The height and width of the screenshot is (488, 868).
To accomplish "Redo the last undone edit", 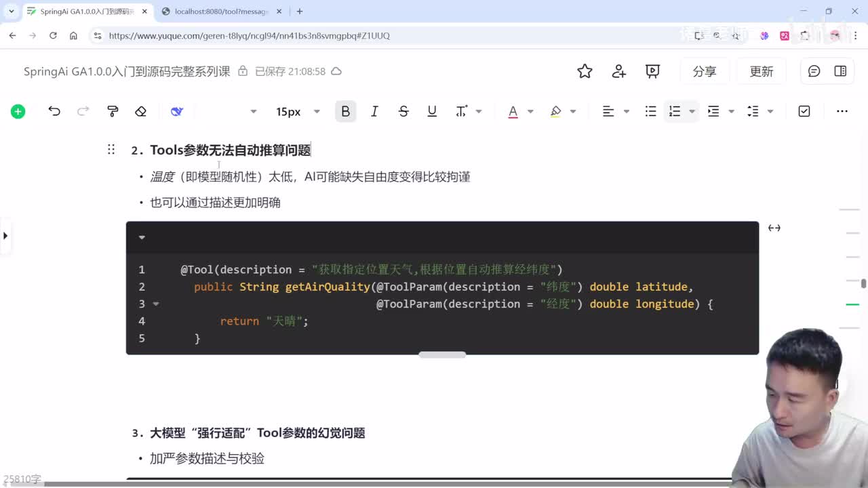I will click(83, 111).
